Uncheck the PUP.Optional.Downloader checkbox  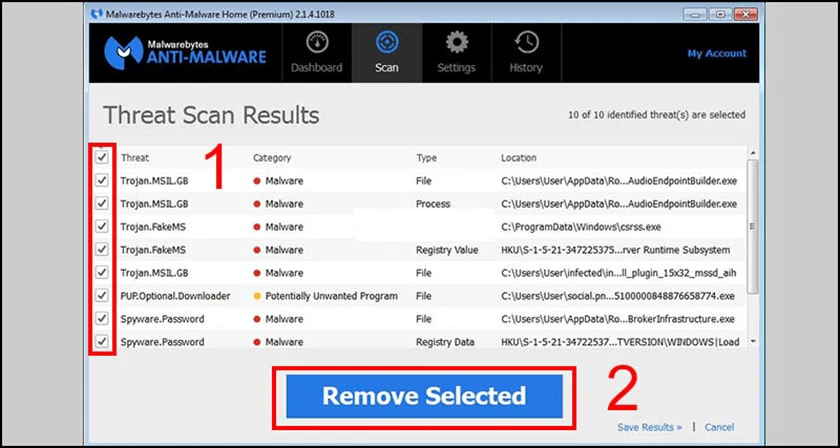tap(102, 296)
